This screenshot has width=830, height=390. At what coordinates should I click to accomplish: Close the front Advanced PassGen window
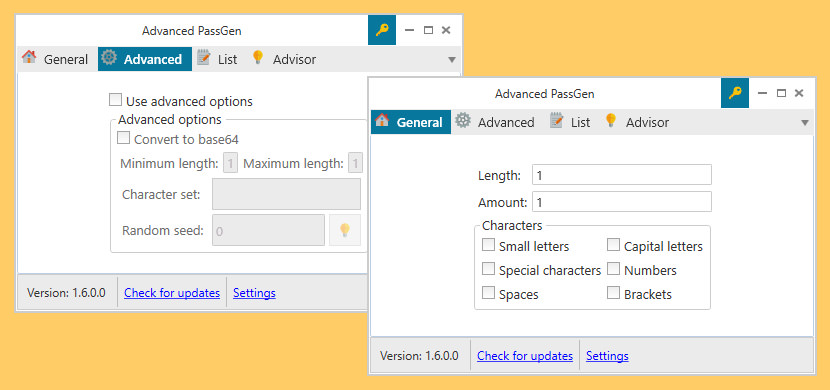[799, 94]
